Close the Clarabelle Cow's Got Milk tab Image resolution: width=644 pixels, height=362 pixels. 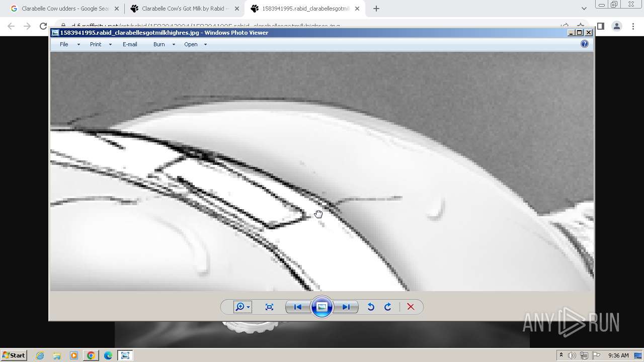click(237, 9)
